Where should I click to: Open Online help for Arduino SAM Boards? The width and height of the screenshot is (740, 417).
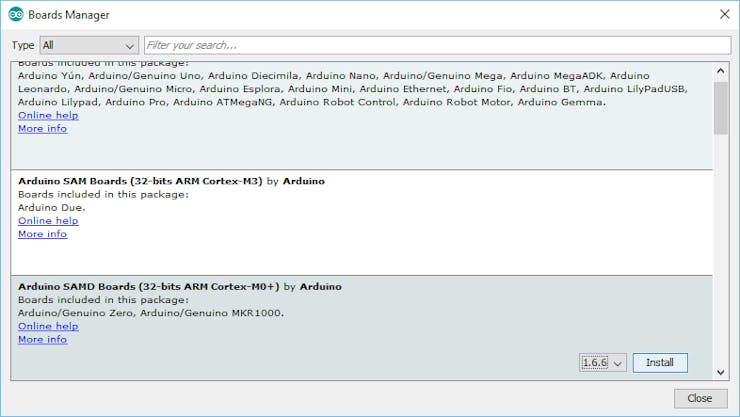[48, 221]
